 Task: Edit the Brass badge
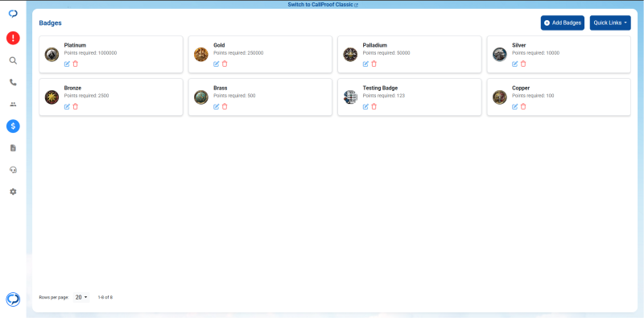[x=217, y=106]
